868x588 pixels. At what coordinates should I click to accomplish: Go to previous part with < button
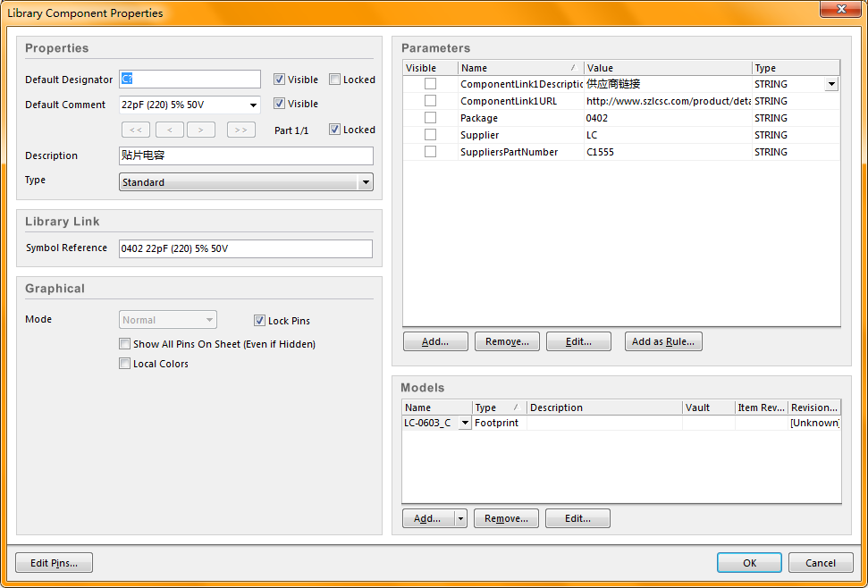click(x=170, y=130)
